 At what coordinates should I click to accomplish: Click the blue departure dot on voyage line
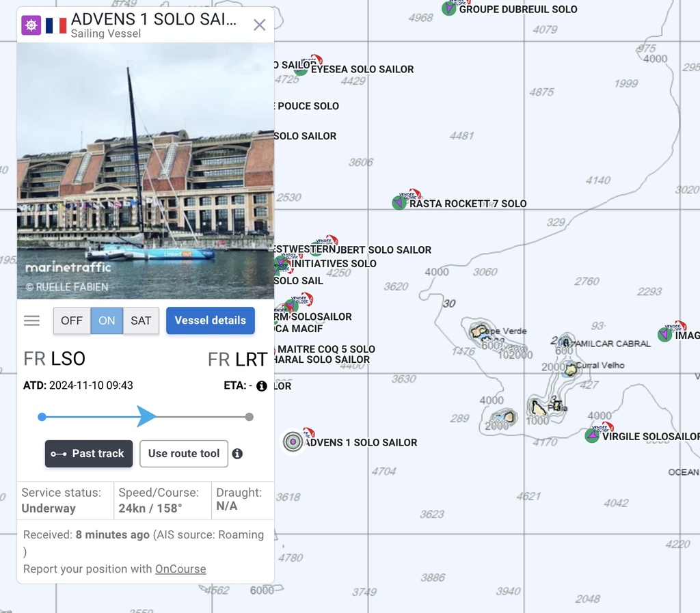[x=42, y=417]
